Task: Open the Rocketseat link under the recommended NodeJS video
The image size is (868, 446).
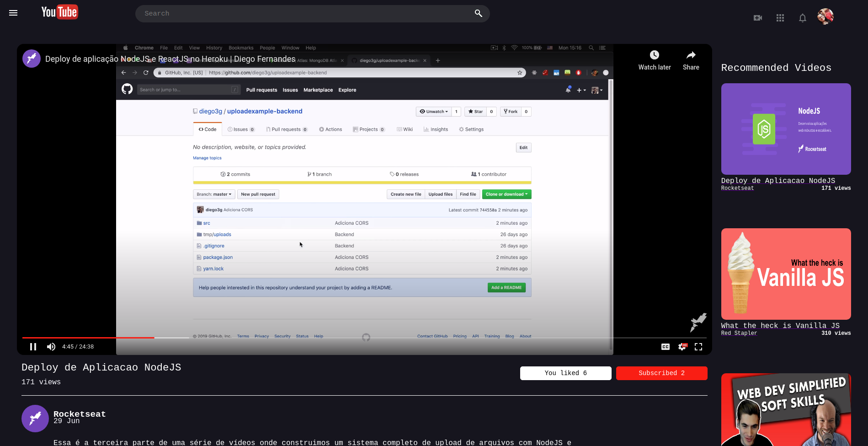Action: [738, 188]
